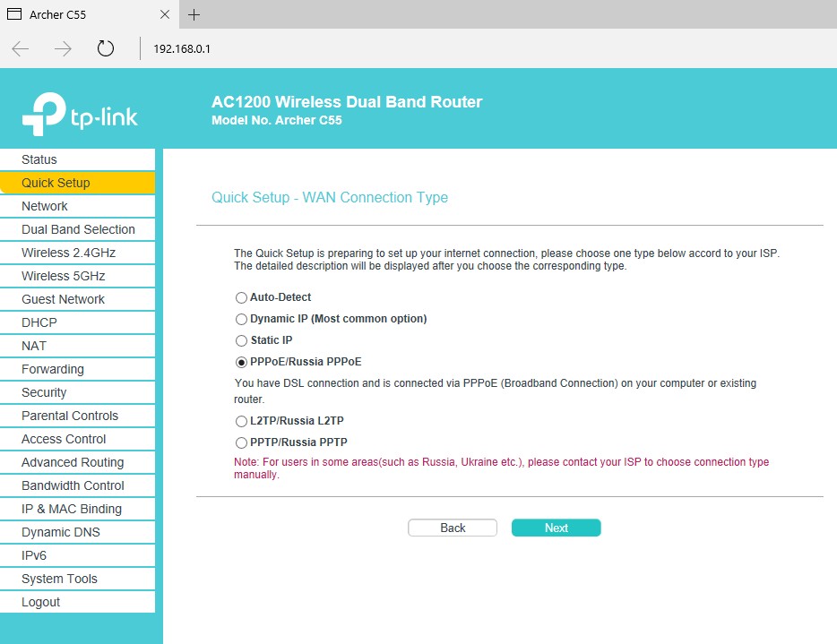Click the PPPoE DSL connection description text

click(x=495, y=391)
